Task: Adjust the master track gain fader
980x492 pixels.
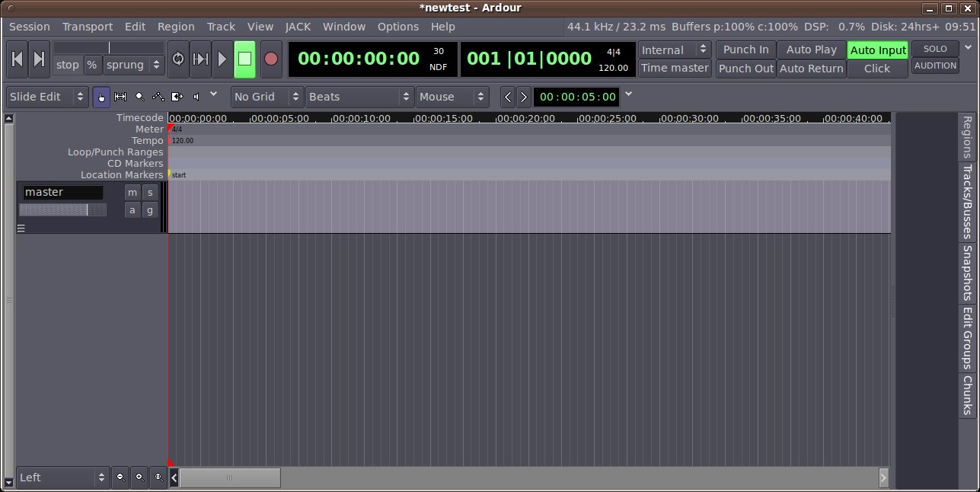Action: click(63, 209)
